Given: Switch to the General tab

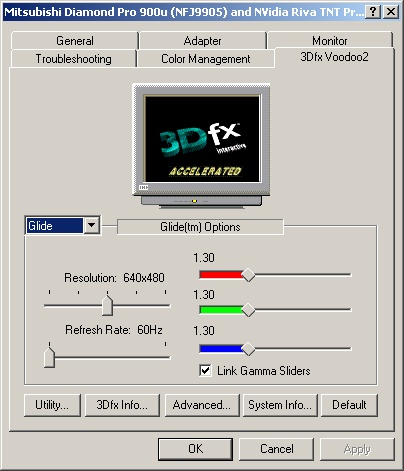Looking at the screenshot, I should (x=74, y=41).
